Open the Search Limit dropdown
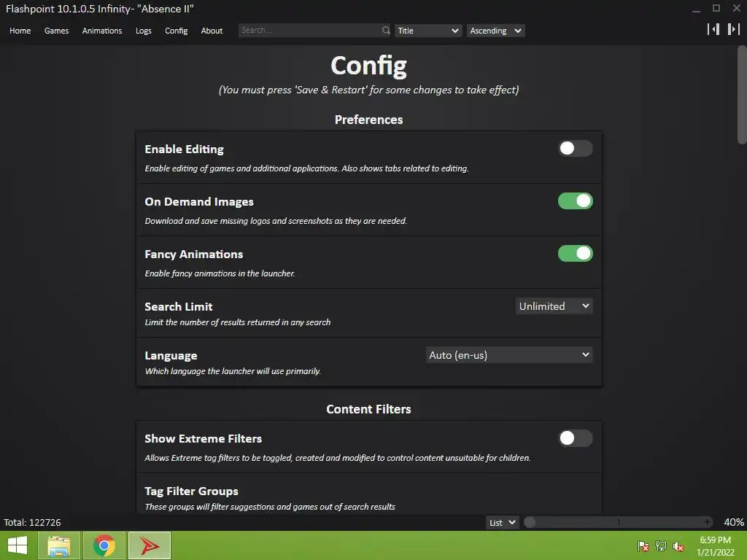The image size is (747, 560). [x=554, y=306]
